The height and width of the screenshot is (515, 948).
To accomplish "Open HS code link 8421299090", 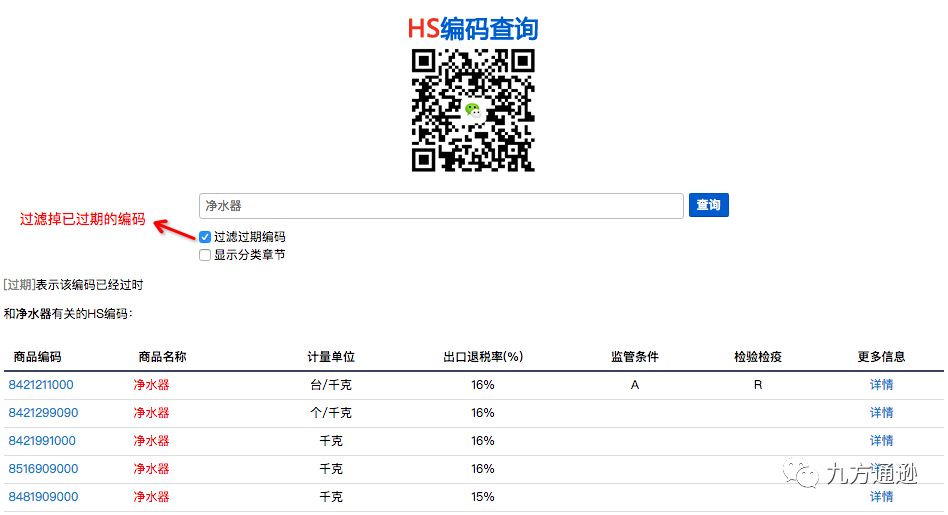I will pyautogui.click(x=43, y=413).
